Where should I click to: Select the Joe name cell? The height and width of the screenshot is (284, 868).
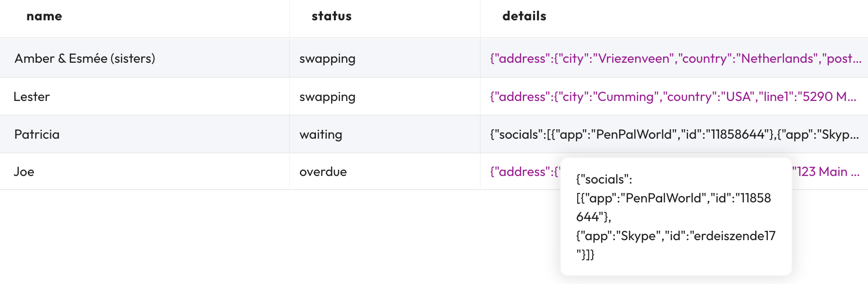[x=24, y=172]
